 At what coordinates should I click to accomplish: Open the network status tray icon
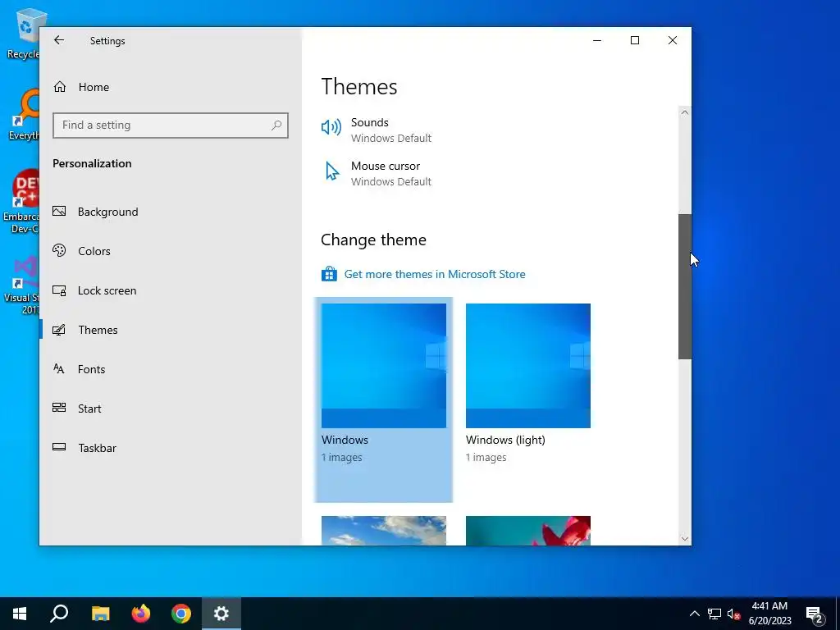(714, 614)
